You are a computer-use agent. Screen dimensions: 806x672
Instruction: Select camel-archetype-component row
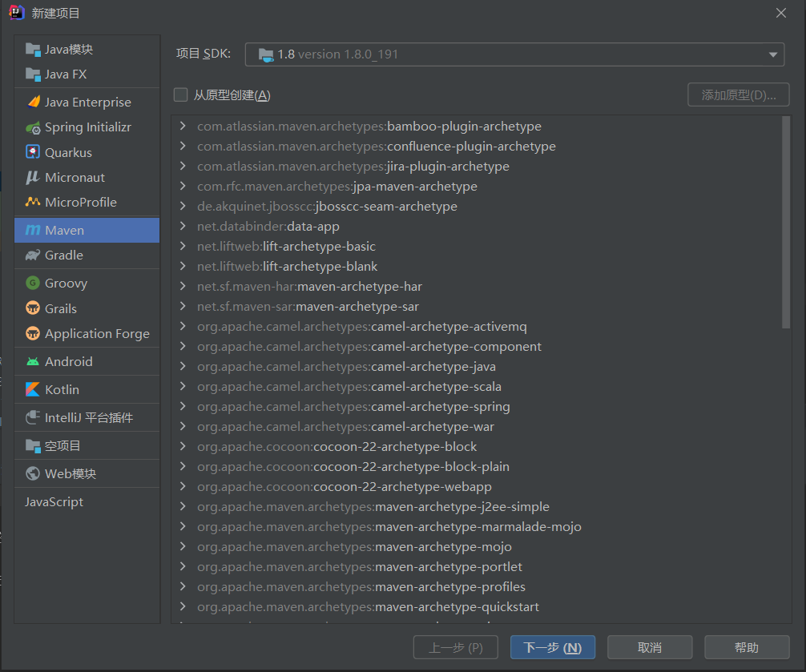(x=476, y=346)
